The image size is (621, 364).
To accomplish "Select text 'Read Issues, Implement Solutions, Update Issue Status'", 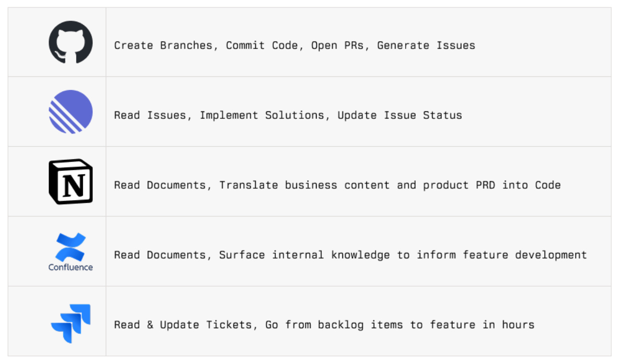I will tap(288, 115).
